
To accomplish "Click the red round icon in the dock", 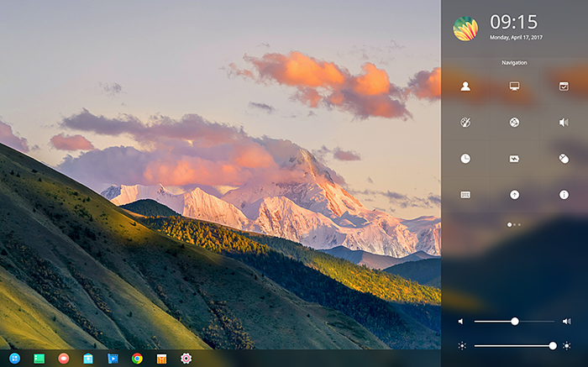I will point(63,359).
